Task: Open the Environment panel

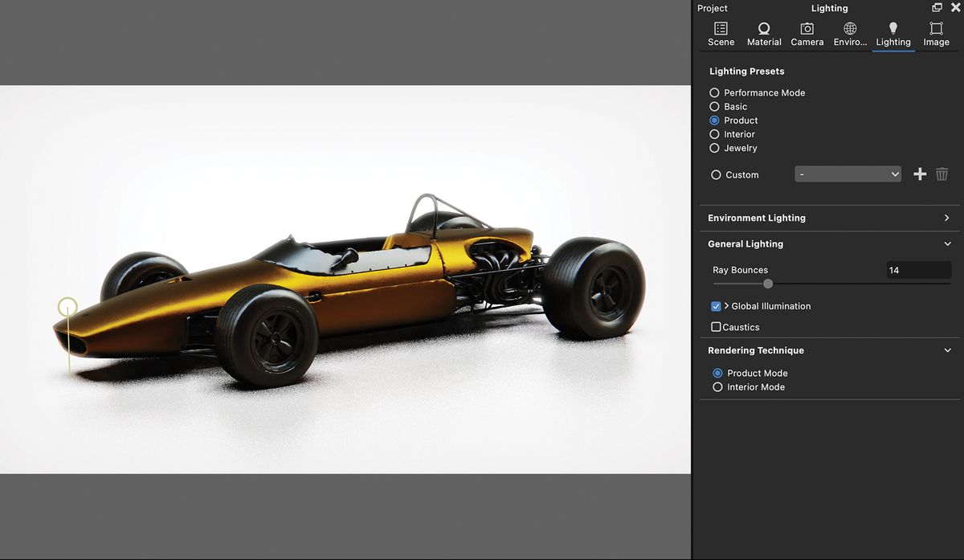Action: click(x=850, y=34)
